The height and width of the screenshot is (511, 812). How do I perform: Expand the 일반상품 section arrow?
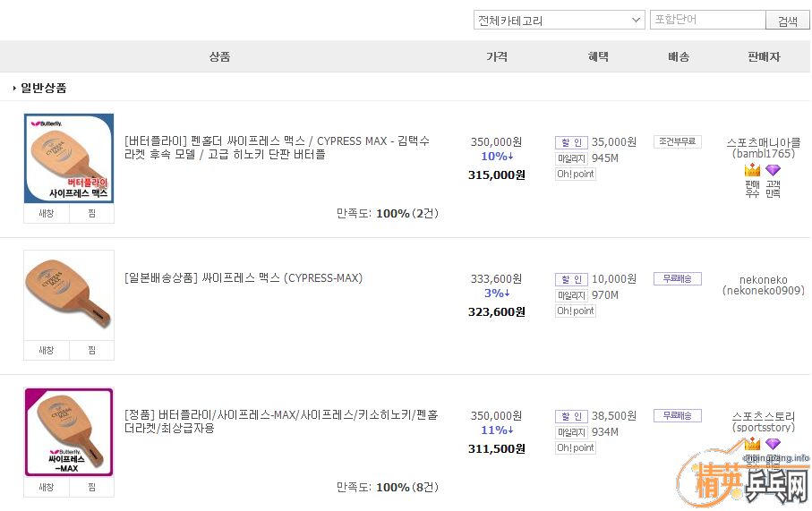[14, 88]
